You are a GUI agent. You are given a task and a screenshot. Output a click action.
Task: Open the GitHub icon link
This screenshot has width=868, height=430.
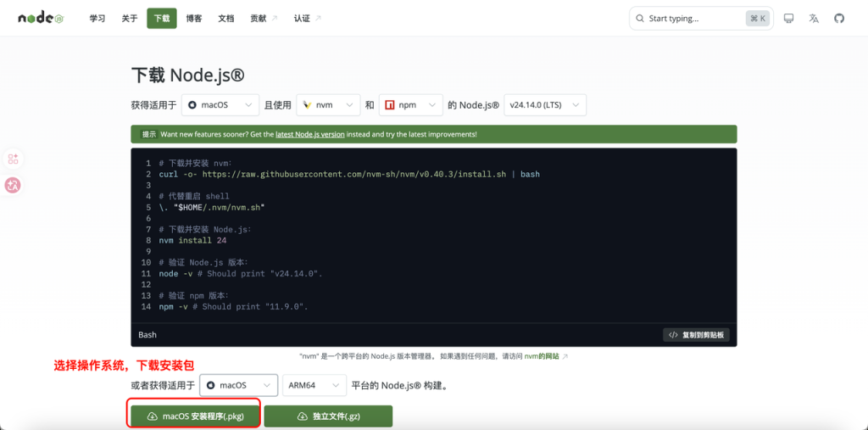[839, 18]
